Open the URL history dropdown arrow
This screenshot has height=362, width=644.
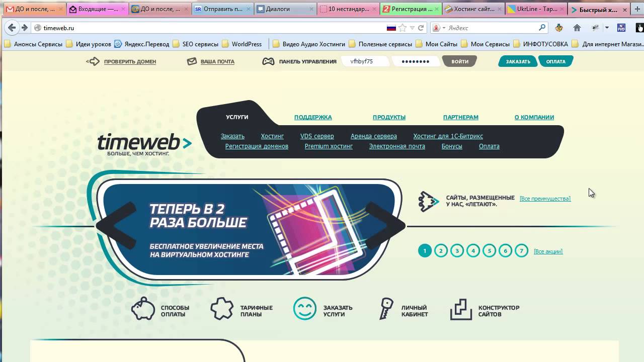click(412, 28)
